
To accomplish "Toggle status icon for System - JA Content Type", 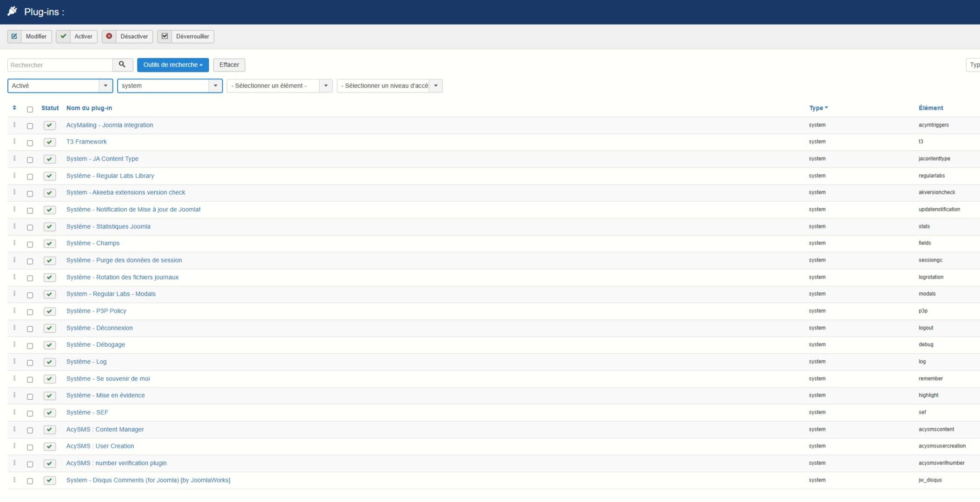I will point(50,159).
